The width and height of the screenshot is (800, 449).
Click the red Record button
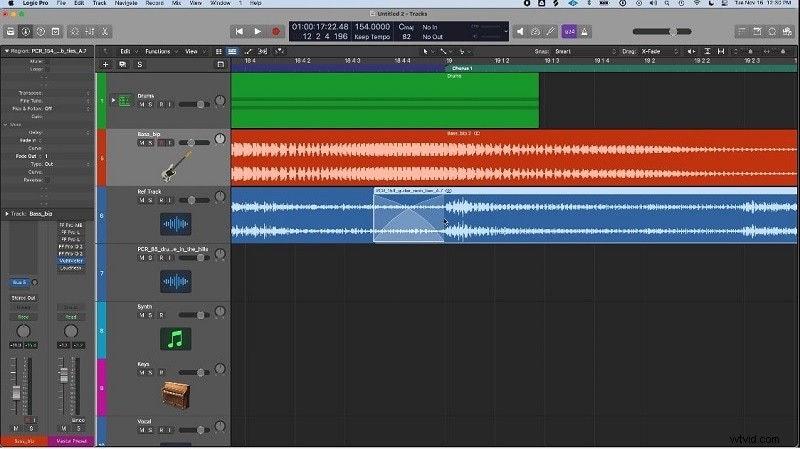click(276, 32)
